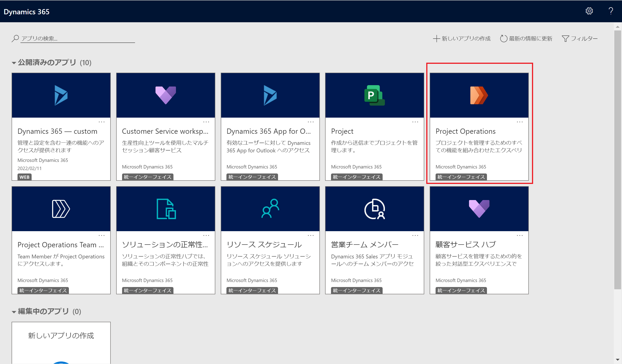622x364 pixels.
Task: Open the 顧客サービス ハブ title
Action: [x=466, y=245]
